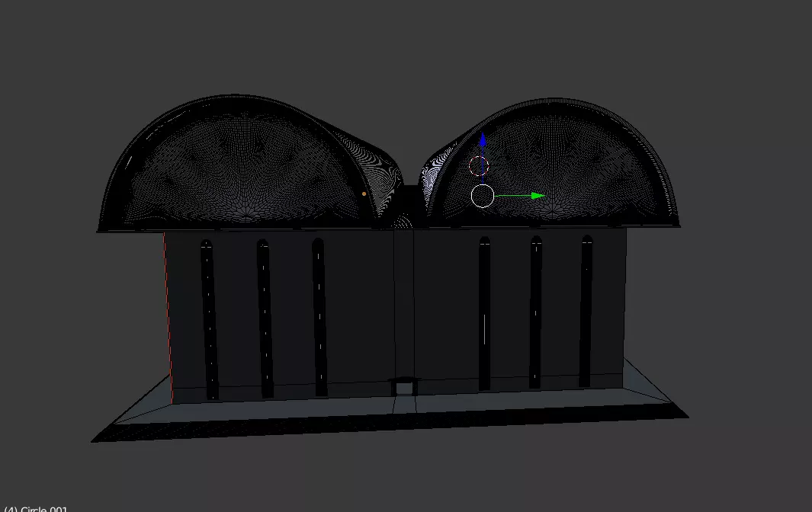
Task: Click the red-white dashed 3D cursor
Action: coord(479,166)
